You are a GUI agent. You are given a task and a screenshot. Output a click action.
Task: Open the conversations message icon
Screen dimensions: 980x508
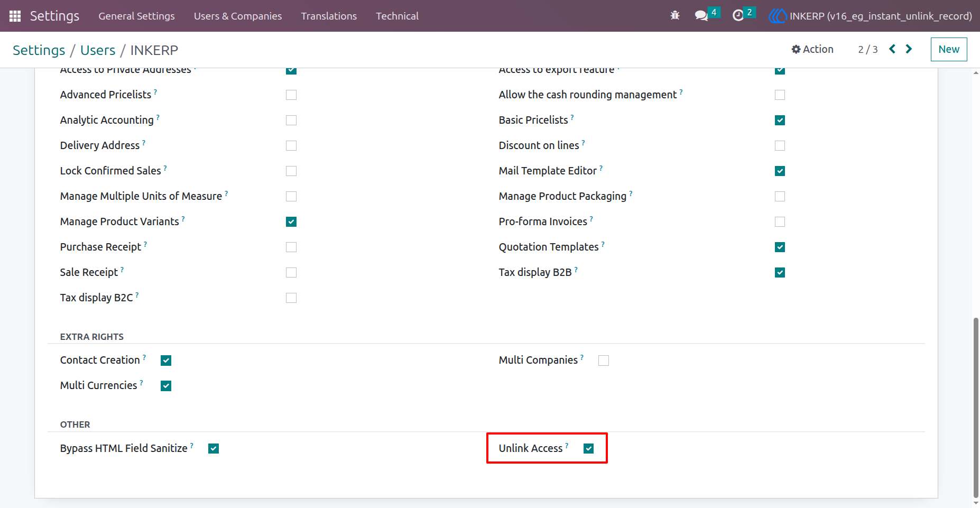[701, 16]
